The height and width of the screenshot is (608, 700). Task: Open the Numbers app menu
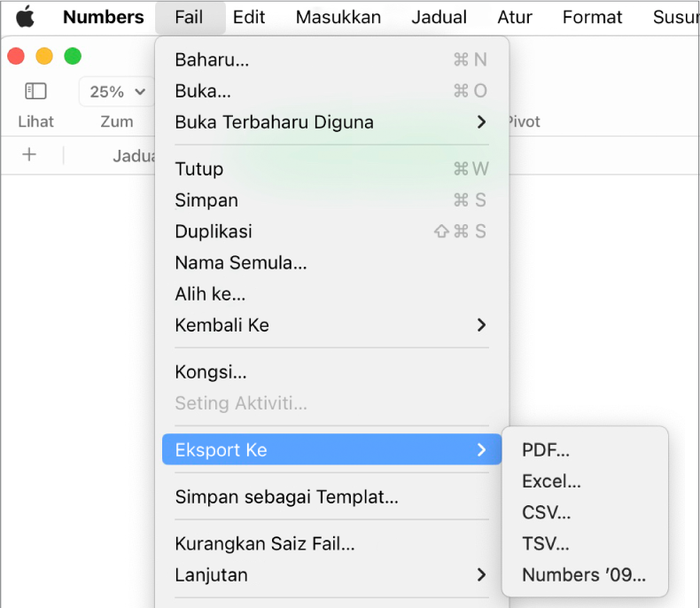(104, 18)
